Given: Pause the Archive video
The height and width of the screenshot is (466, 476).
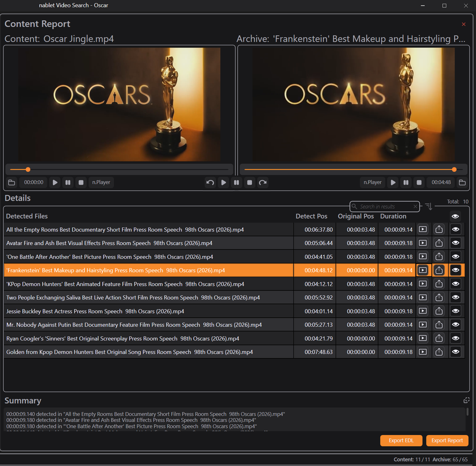Looking at the screenshot, I should [406, 182].
